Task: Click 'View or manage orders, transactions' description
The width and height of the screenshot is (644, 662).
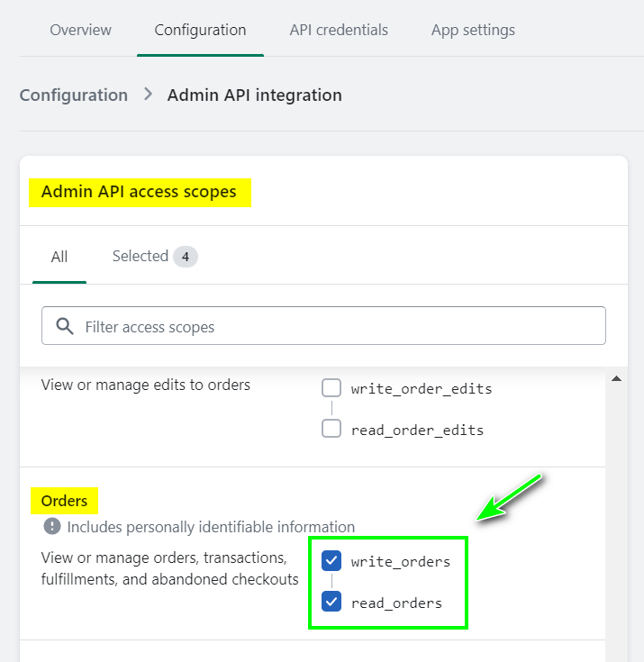Action: pos(169,568)
